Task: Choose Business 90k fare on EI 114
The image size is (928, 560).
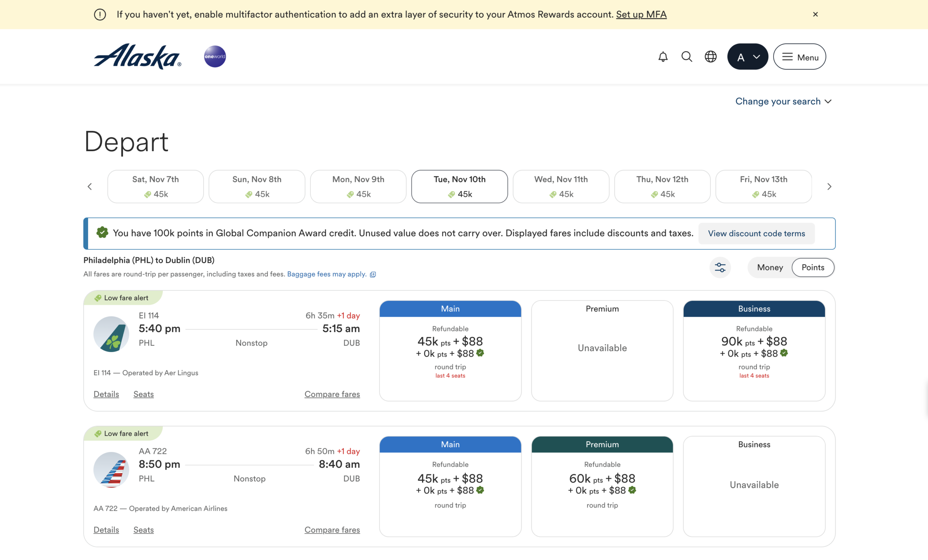Action: pos(754,350)
